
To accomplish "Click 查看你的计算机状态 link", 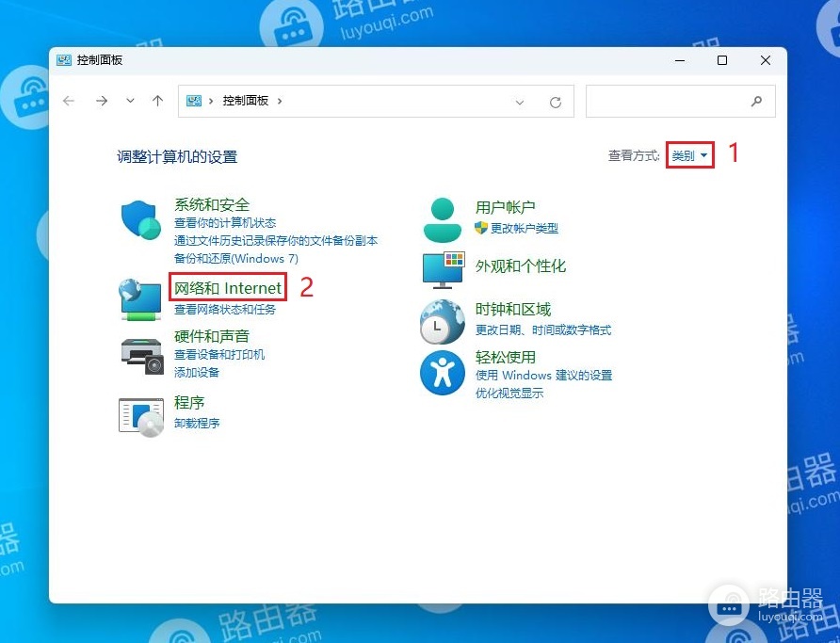I will coord(225,223).
